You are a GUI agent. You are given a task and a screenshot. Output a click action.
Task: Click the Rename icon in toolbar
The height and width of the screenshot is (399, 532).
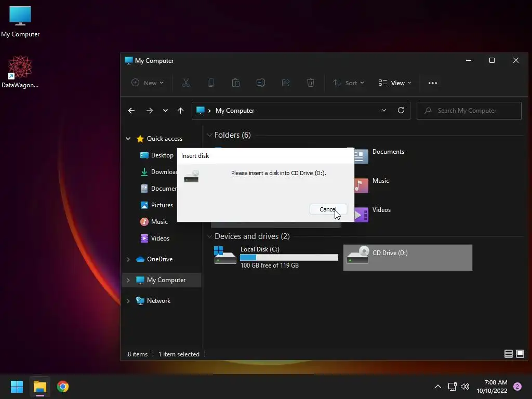click(261, 83)
